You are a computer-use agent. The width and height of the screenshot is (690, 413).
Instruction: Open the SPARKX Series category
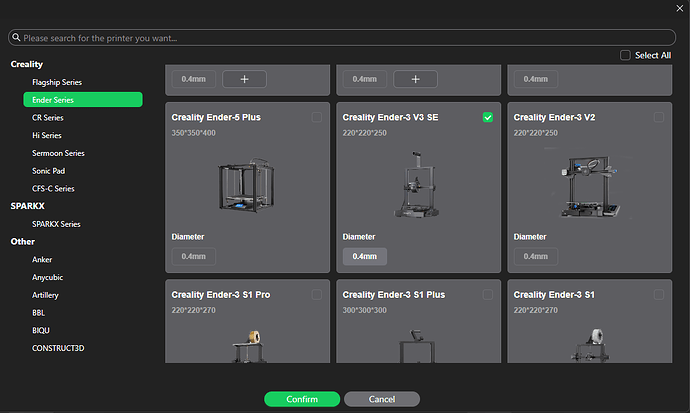[x=56, y=224]
